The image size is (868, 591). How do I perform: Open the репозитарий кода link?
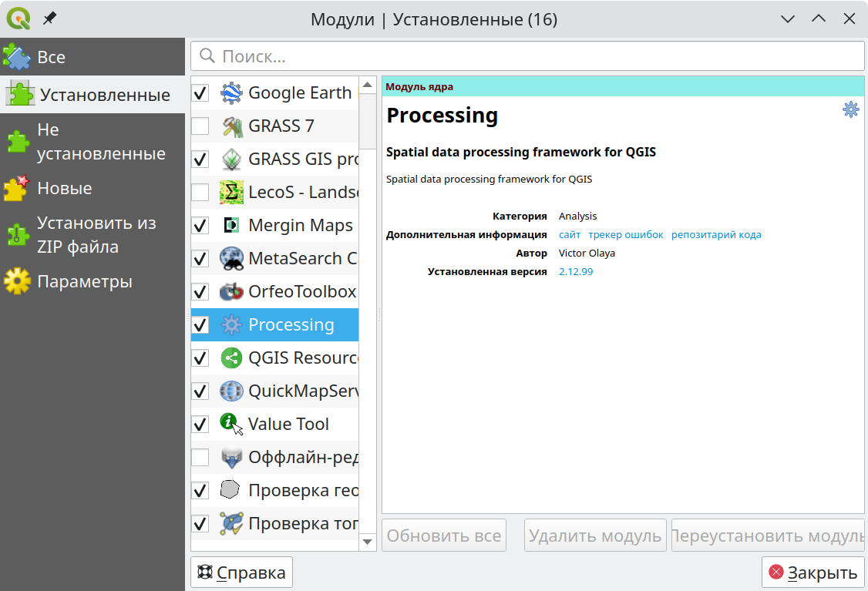[716, 235]
